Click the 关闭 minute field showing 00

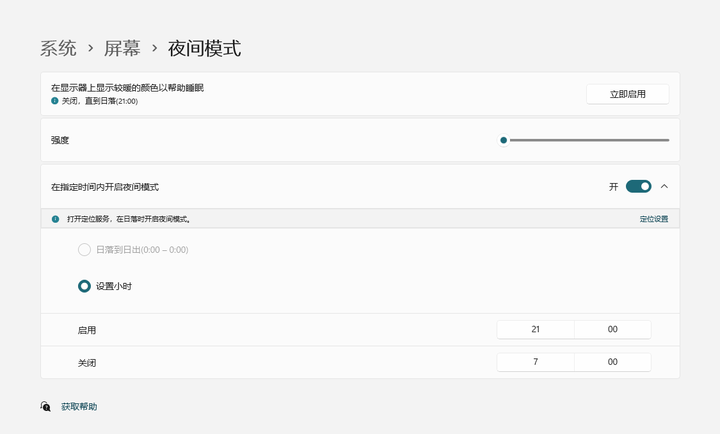point(613,362)
